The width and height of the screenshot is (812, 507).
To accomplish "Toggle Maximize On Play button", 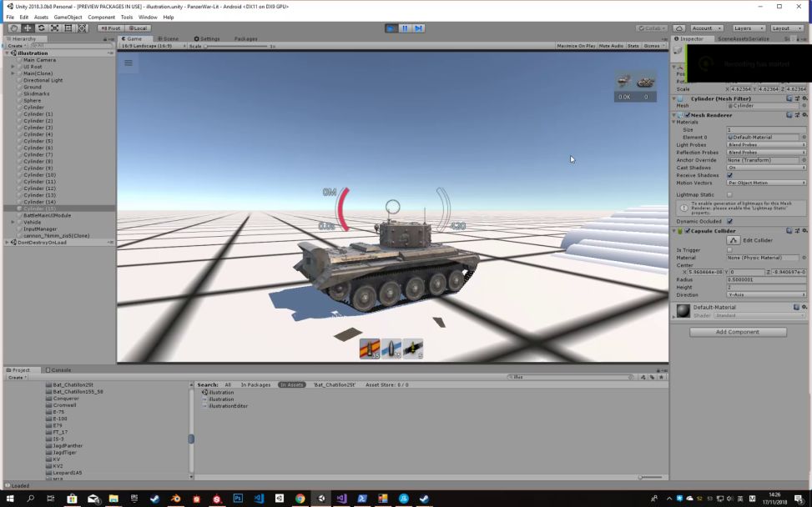I will click(576, 46).
